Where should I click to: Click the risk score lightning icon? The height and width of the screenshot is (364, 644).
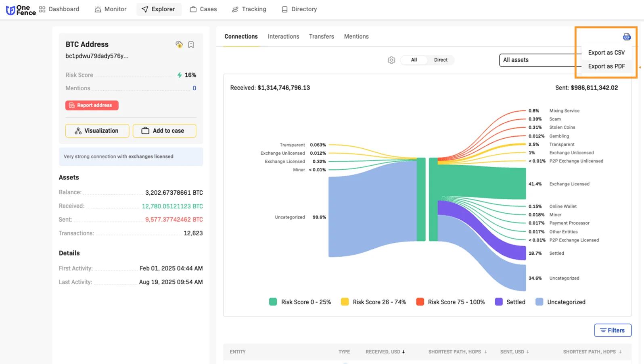point(180,75)
